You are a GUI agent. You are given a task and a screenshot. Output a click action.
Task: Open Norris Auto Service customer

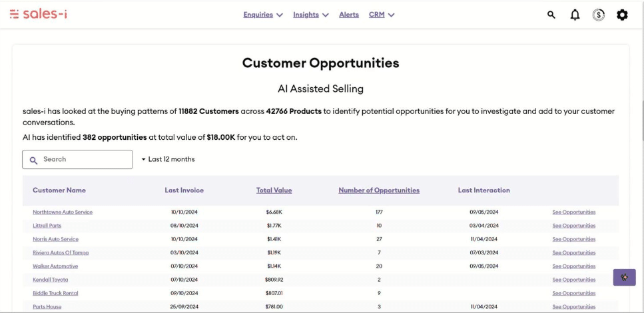tap(55, 239)
